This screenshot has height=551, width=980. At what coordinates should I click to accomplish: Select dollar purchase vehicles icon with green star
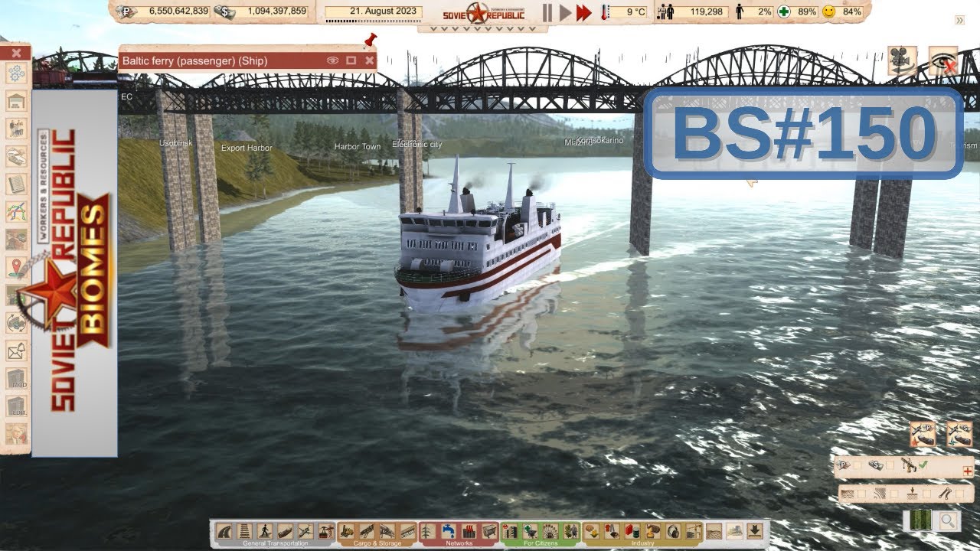(x=959, y=434)
